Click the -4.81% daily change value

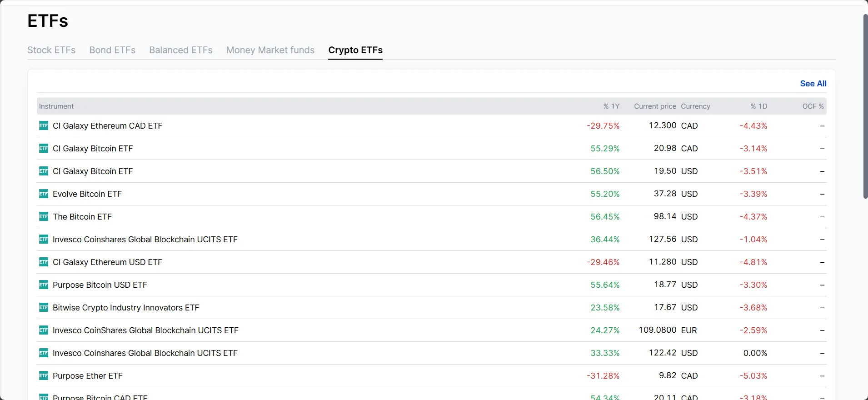(x=753, y=262)
